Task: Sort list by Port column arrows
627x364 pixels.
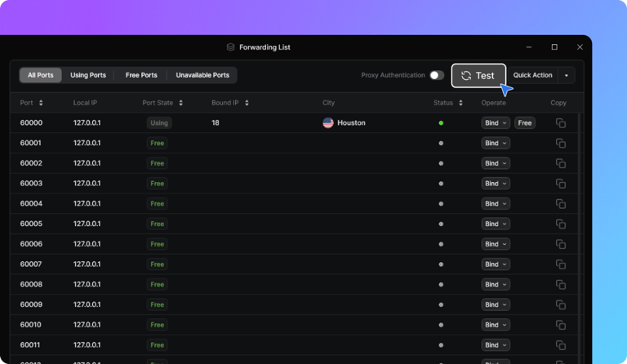Action: click(41, 103)
